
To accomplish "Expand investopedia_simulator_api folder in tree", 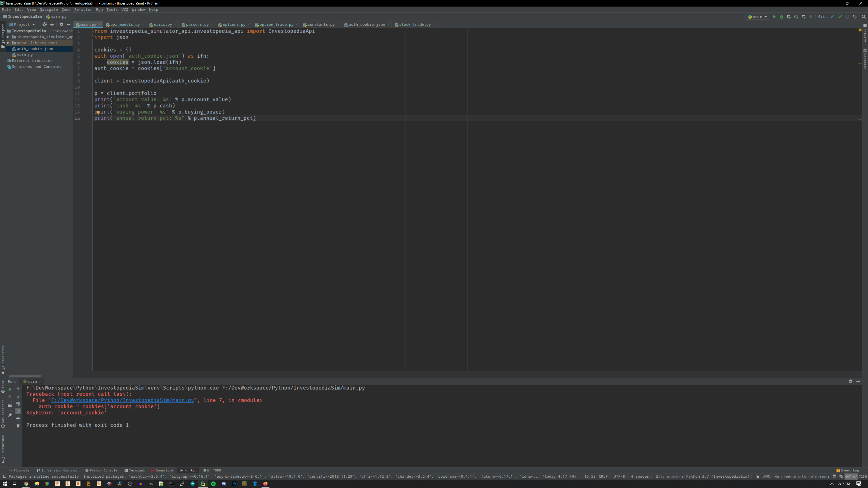I will tap(8, 37).
